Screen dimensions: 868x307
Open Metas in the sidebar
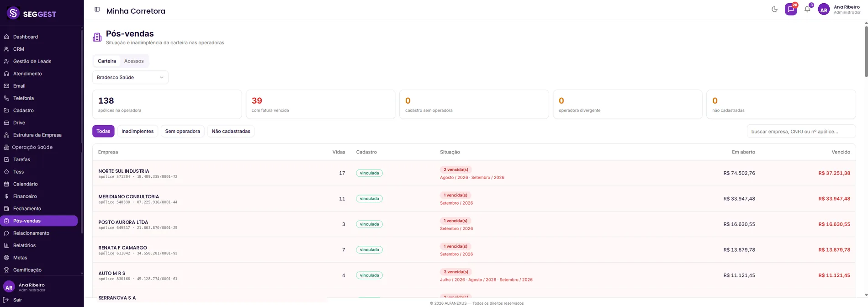coord(39,258)
